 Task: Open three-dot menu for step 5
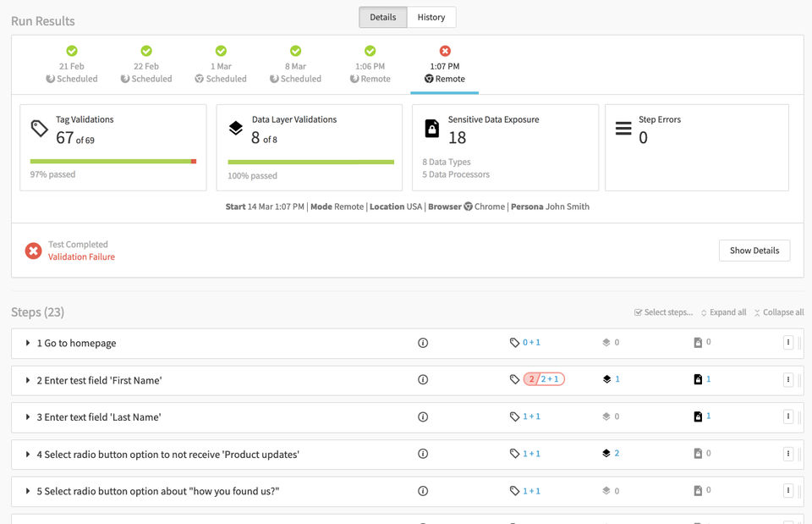pyautogui.click(x=787, y=491)
